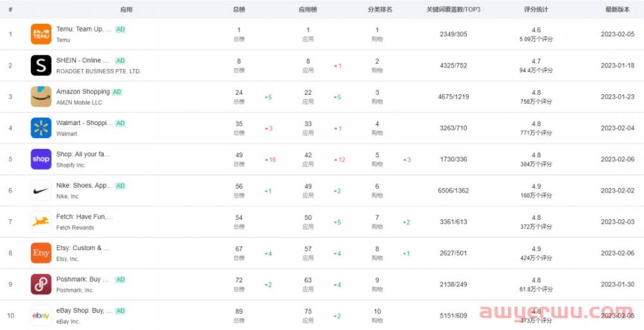644x330 pixels.
Task: Click the red 16 rank-up indicator
Action: click(270, 160)
